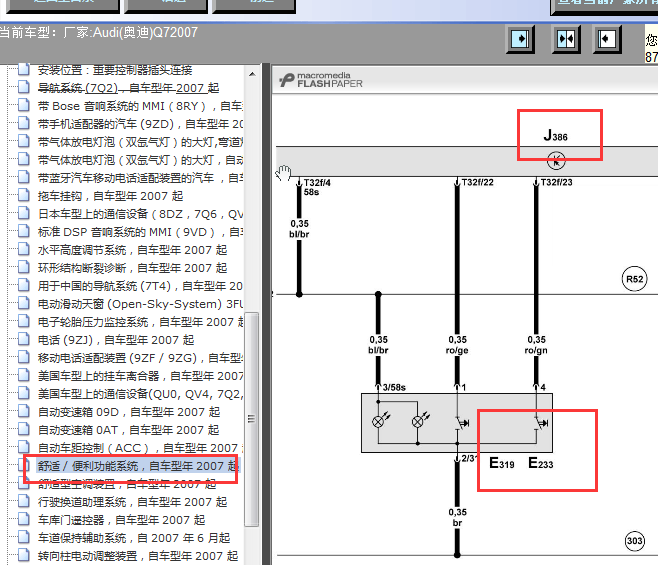The width and height of the screenshot is (658, 565).
Task: Click document icon beside 电话 (9ZJ) entry
Action: pyautogui.click(x=24, y=340)
